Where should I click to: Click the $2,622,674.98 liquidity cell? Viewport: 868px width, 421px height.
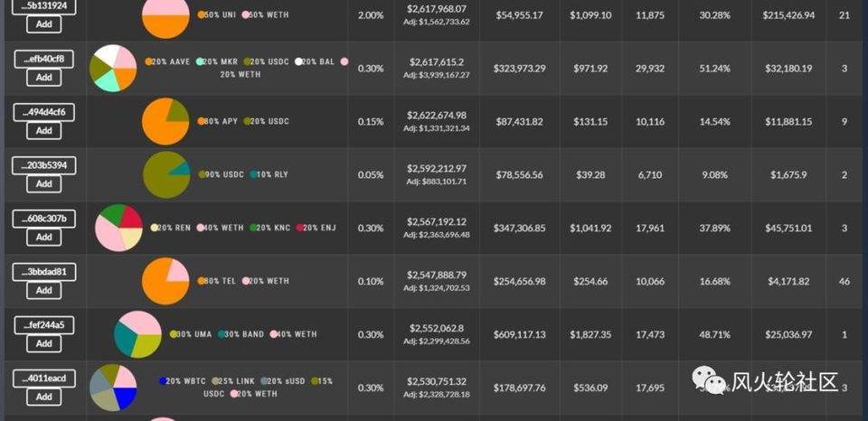[x=437, y=116]
